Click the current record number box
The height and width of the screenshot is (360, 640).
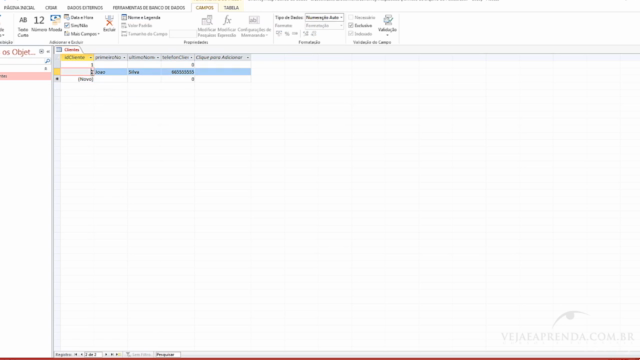(93, 355)
